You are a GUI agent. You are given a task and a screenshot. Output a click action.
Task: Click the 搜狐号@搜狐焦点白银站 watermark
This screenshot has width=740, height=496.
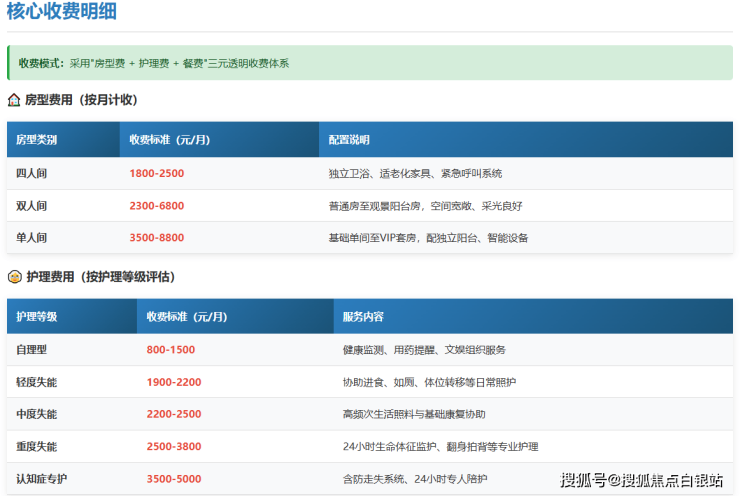coord(641,480)
